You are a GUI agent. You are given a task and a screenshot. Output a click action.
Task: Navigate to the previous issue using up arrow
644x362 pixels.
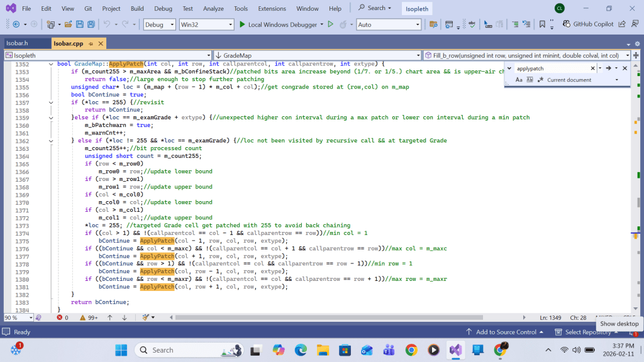(x=109, y=318)
